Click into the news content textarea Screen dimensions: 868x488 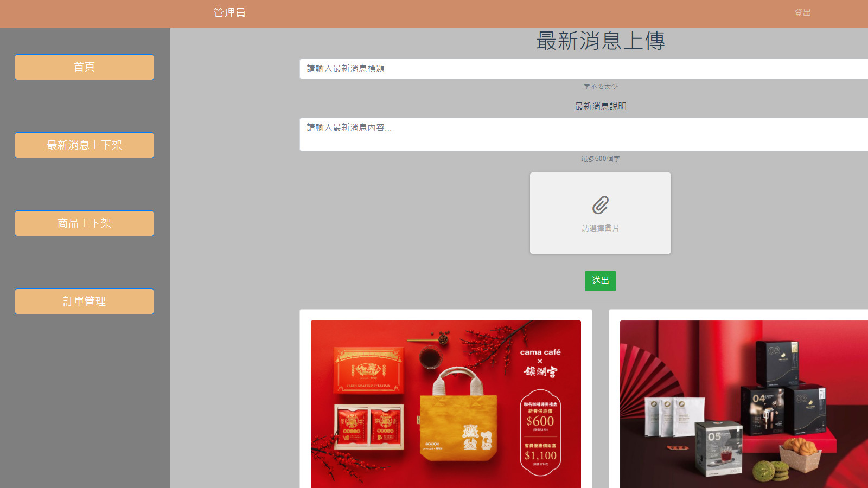583,134
